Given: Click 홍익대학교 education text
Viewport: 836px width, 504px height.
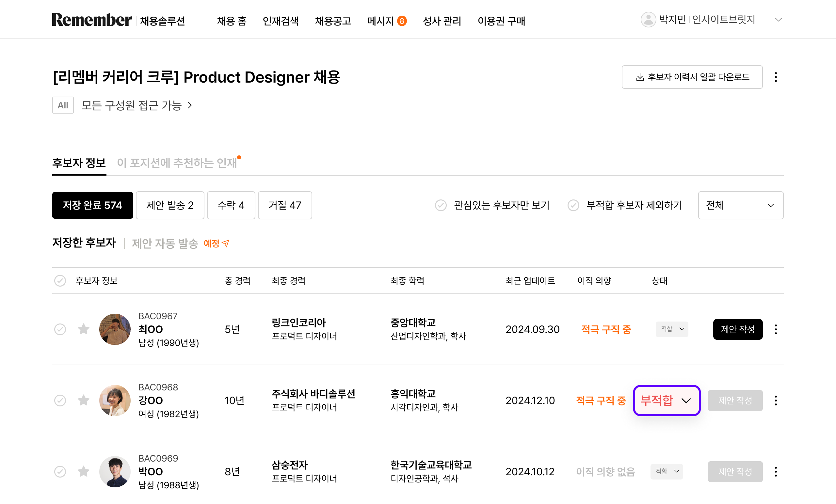Looking at the screenshot, I should coord(413,394).
